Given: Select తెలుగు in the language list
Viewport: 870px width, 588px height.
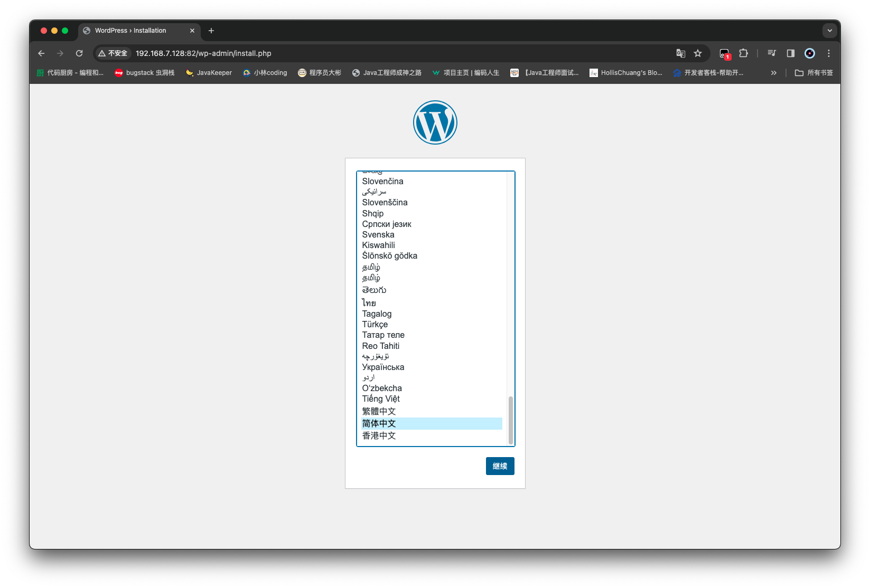Looking at the screenshot, I should (x=432, y=290).
